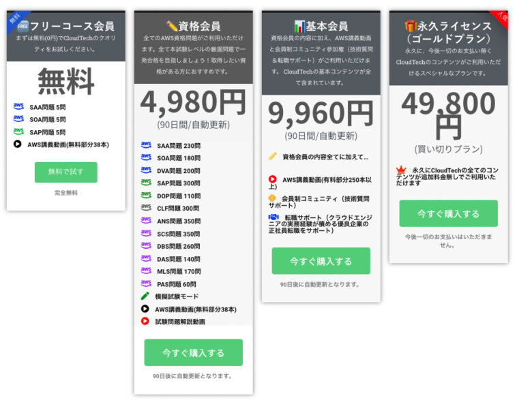
Task: Click the 4,980円 price
Action: [194, 102]
